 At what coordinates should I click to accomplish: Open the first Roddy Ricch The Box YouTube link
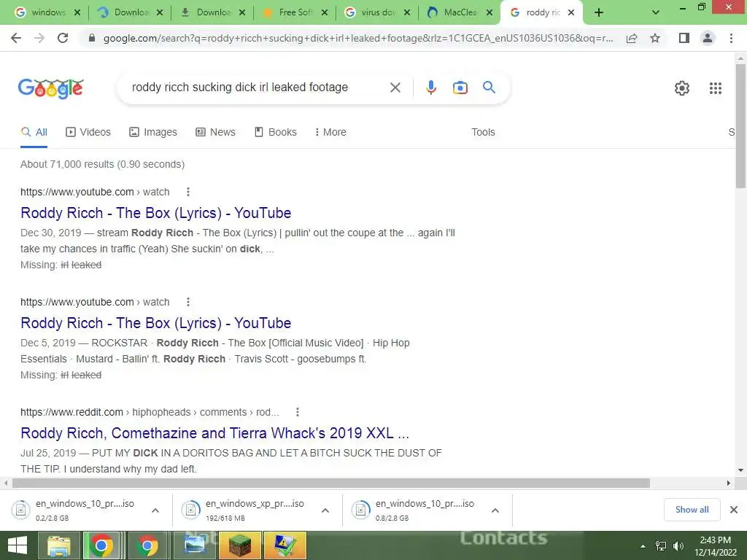tap(156, 213)
